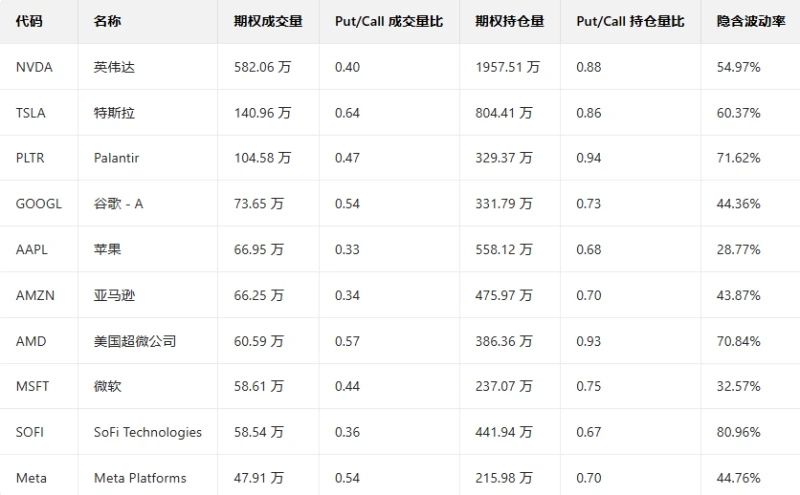Click the 英伟达 stock name
The image size is (800, 495).
pos(114,67)
